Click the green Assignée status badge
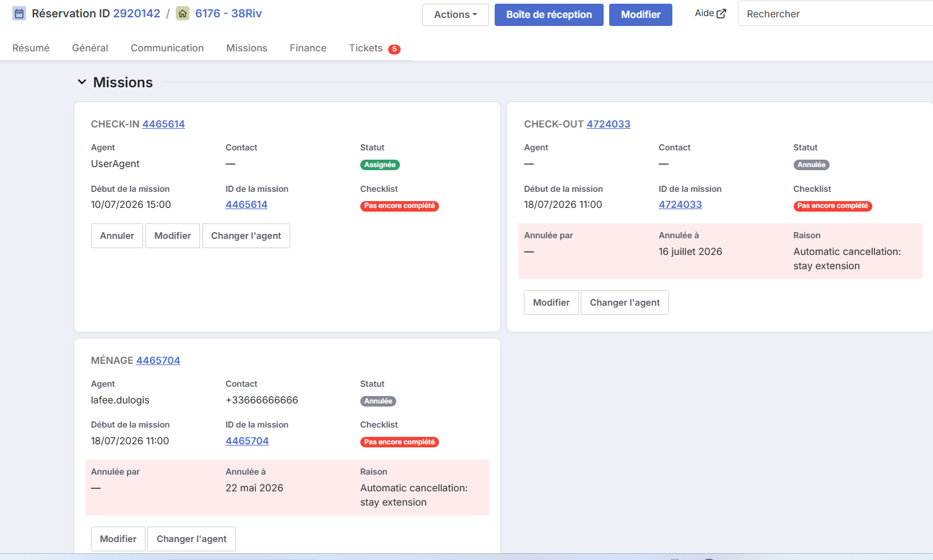 coord(380,165)
